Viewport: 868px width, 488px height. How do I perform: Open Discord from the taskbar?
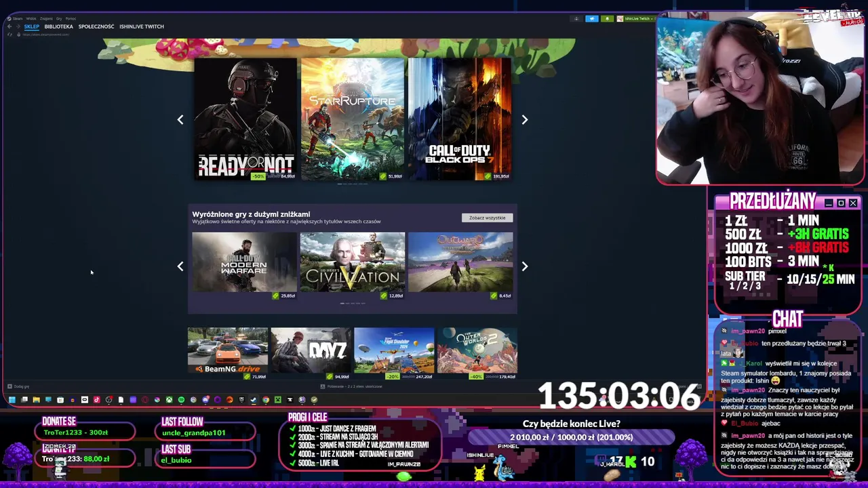[x=205, y=400]
